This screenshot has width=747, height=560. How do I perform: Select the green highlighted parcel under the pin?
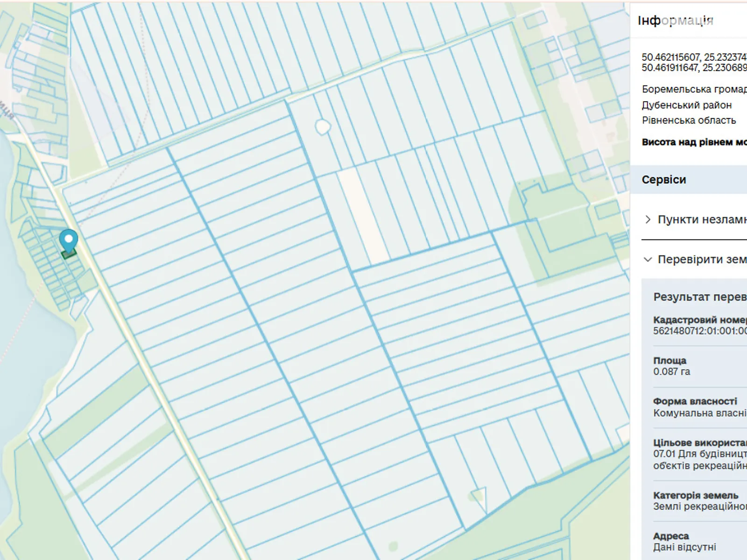tap(69, 254)
